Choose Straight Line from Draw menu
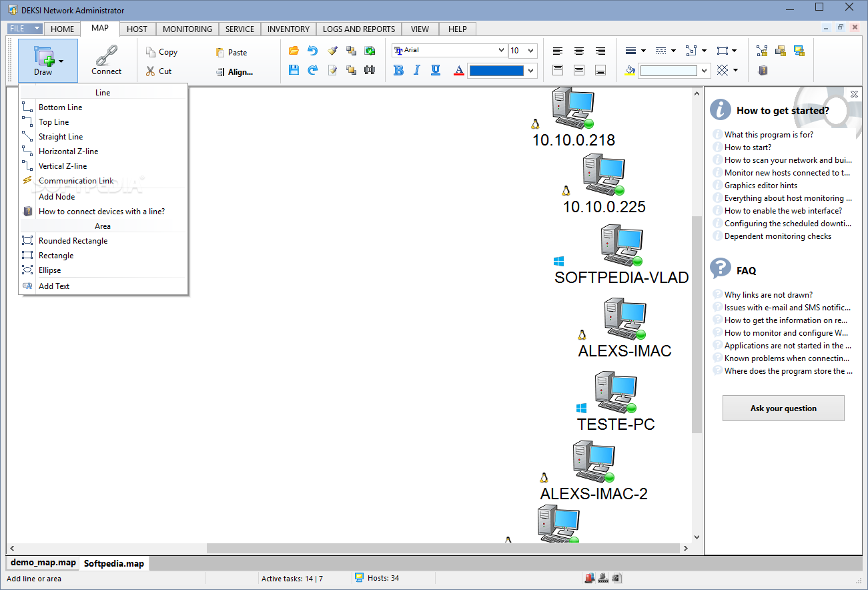This screenshot has width=868, height=590. [103, 136]
